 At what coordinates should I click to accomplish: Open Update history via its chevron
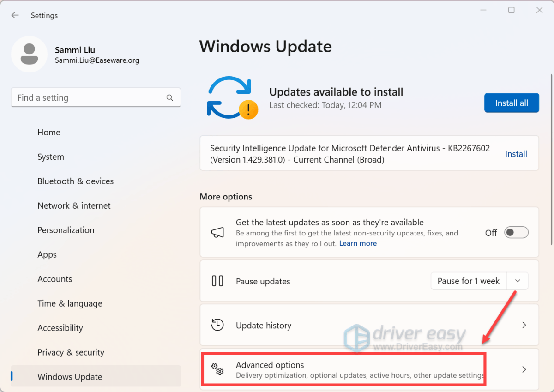click(x=524, y=325)
